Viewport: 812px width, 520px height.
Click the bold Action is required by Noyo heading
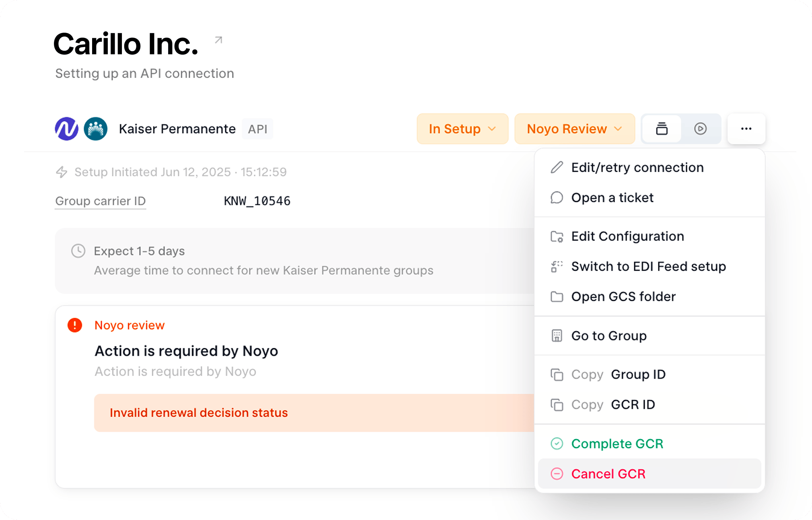click(x=186, y=351)
